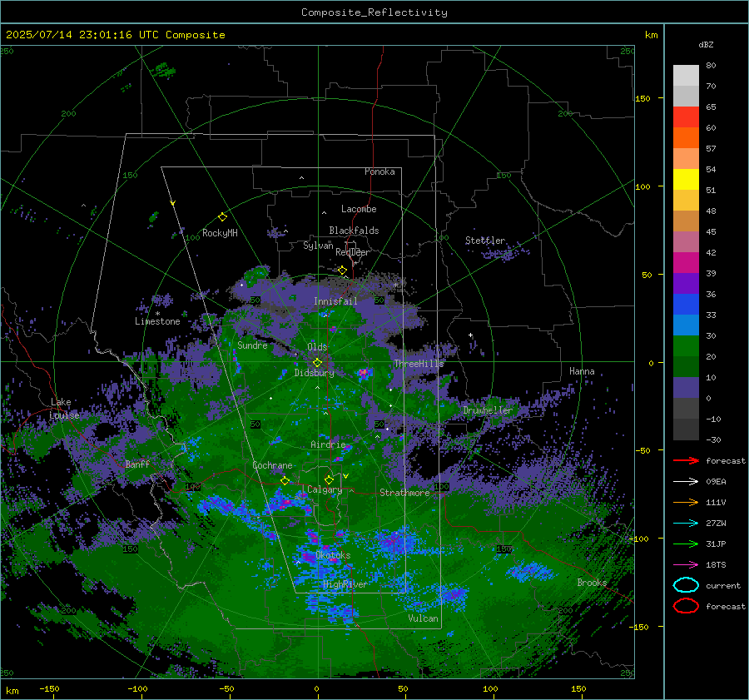Click the Banff label
Screen dimensions: 749x700
point(137,464)
